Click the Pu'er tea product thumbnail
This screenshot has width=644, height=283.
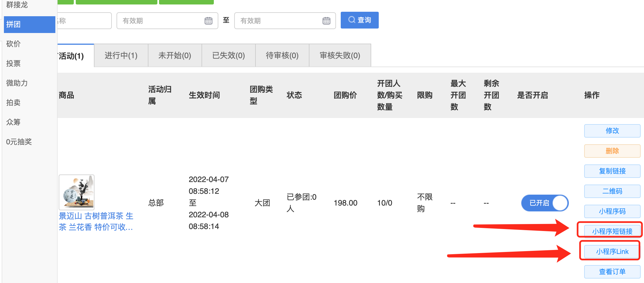point(77,192)
